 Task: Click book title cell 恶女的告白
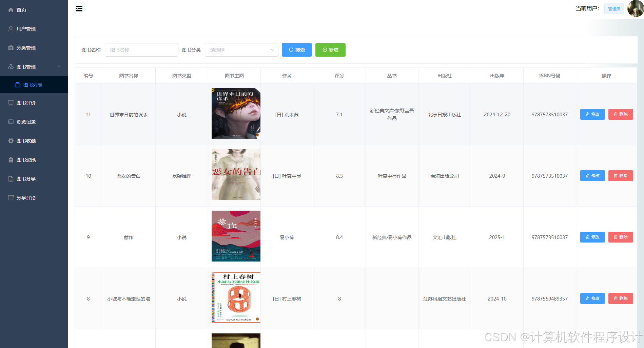point(129,176)
